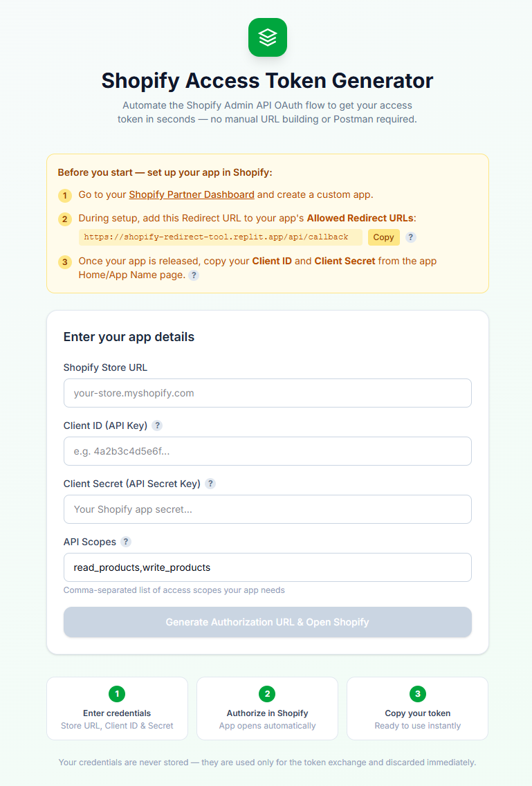This screenshot has width=532, height=786.
Task: Click the yellow step 3 marker in setup instructions
Action: point(64,262)
